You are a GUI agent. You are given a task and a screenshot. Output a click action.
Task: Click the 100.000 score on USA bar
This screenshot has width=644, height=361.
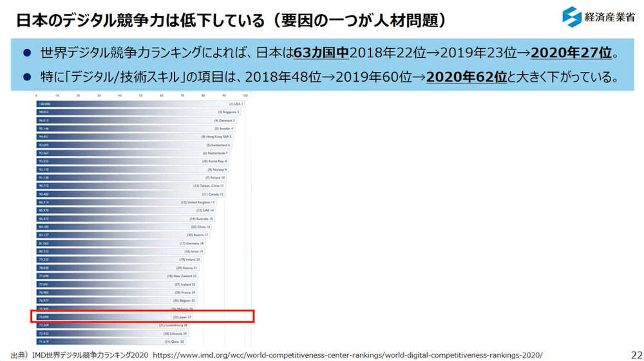[44, 104]
